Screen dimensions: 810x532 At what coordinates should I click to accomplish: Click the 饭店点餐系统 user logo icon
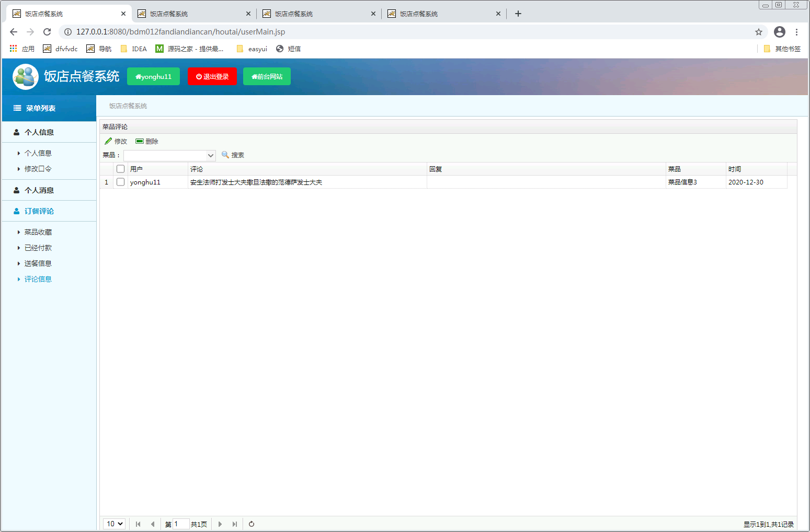tap(26, 77)
